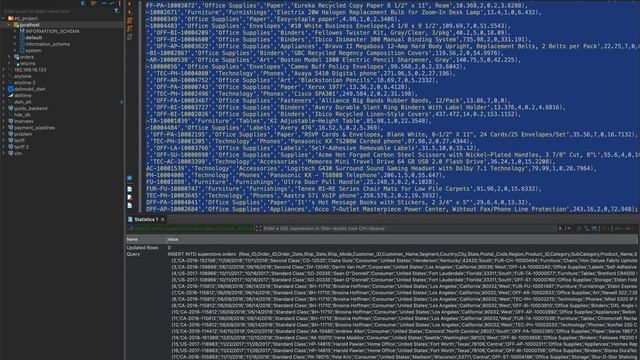640x360 pixels.
Task: Click the explain plan icon in the editor gutter
Action: click(x=130, y=28)
